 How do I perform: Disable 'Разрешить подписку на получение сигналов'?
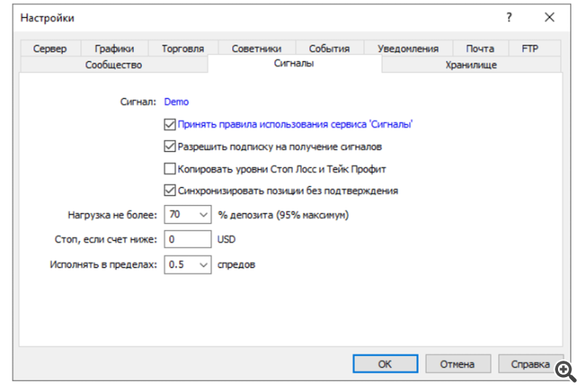pos(170,146)
